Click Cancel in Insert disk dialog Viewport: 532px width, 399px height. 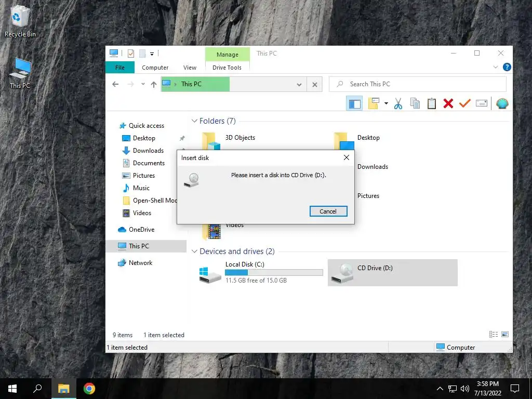328,211
